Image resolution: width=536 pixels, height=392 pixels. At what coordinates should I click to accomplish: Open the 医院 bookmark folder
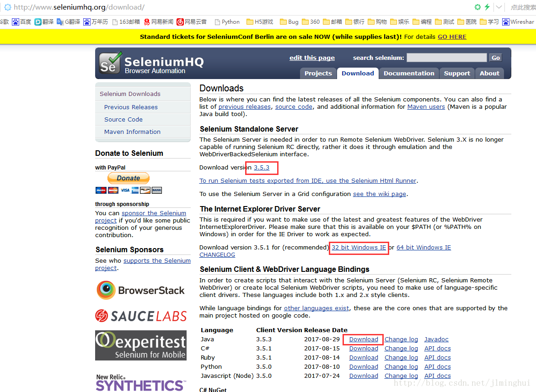[x=467, y=22]
